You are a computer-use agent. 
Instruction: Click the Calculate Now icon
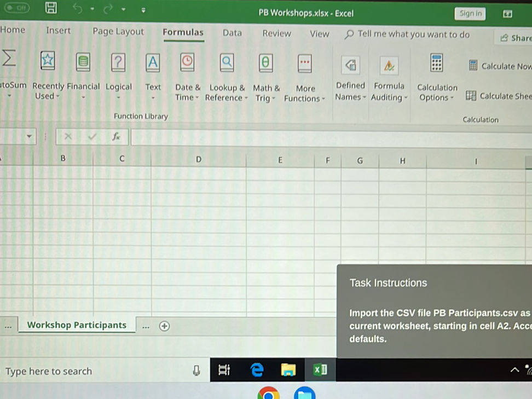[x=472, y=65]
